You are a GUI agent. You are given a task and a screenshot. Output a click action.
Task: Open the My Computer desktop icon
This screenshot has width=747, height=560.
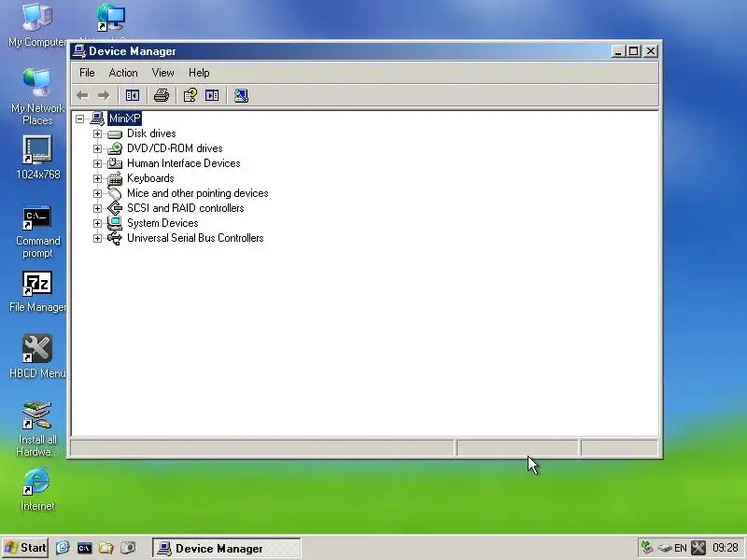click(37, 18)
